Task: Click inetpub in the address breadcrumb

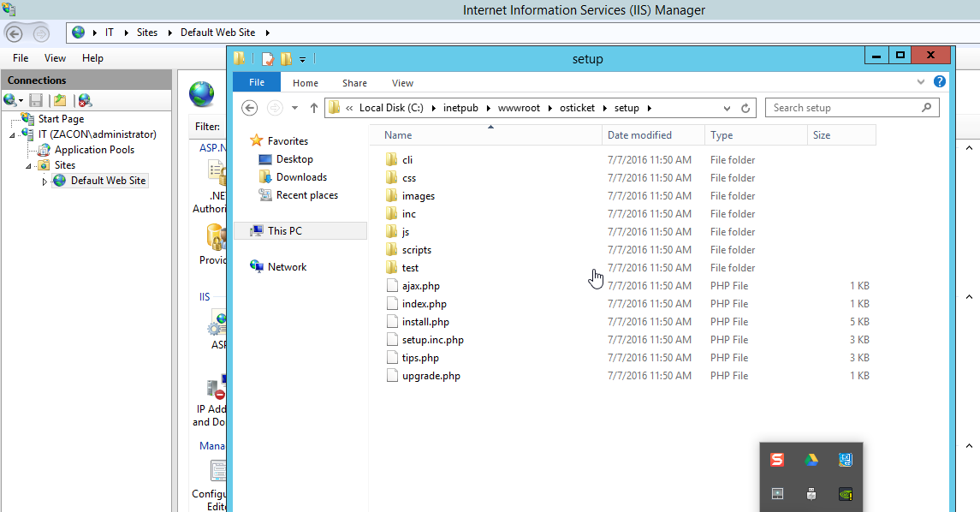Action: coord(460,108)
